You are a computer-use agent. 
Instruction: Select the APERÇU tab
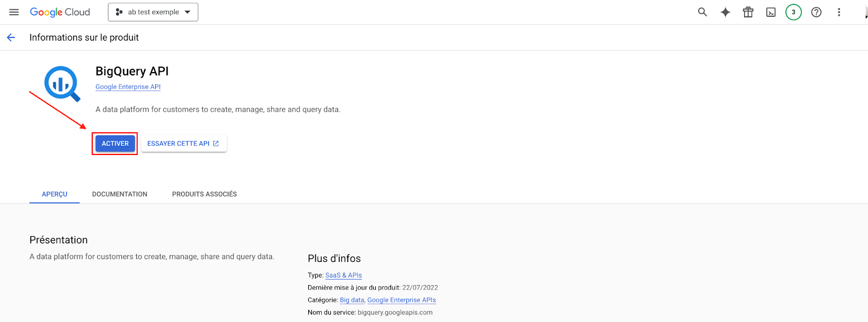tap(55, 194)
